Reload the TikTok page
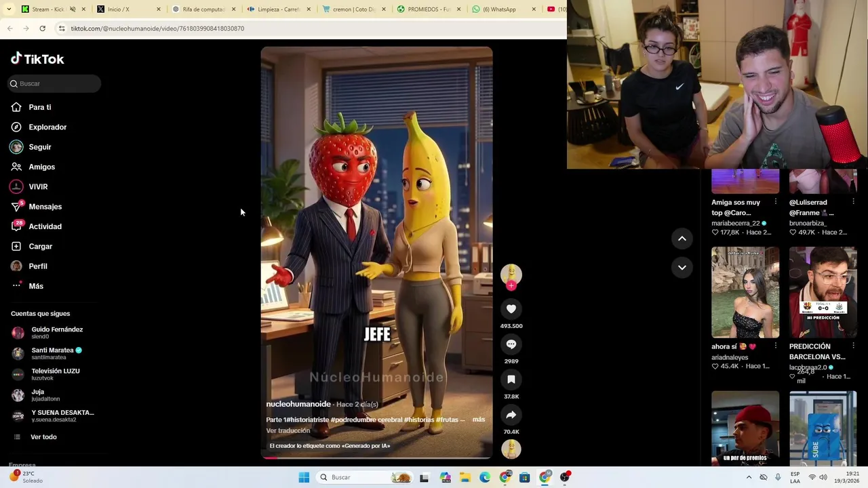Image resolution: width=868 pixels, height=488 pixels. pyautogui.click(x=42, y=28)
